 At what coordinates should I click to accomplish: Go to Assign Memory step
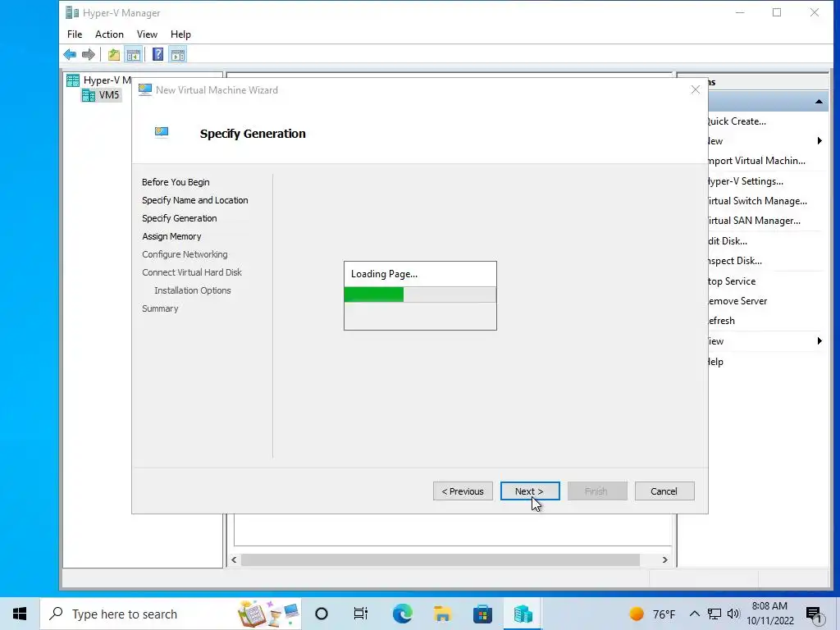coord(171,236)
